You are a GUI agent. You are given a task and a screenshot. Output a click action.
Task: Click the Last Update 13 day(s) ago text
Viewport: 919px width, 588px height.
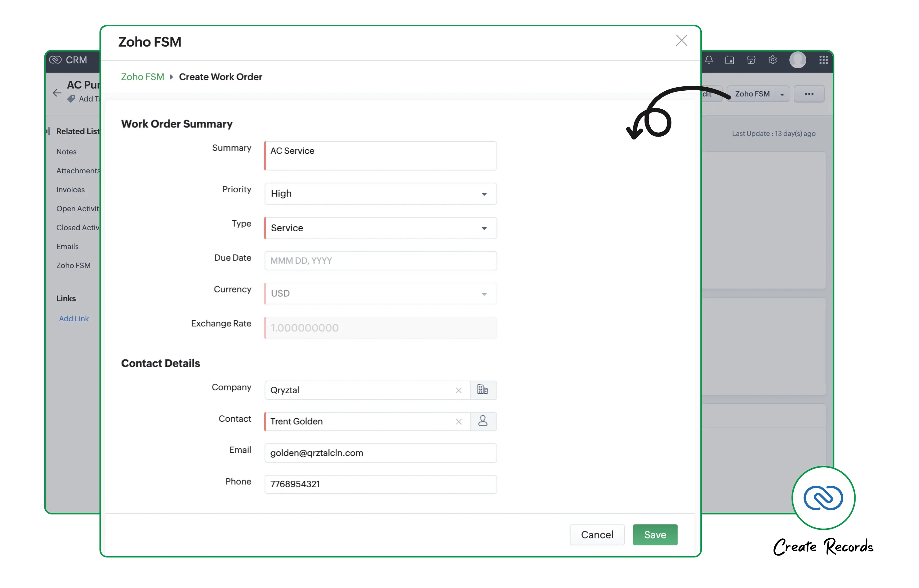click(773, 134)
